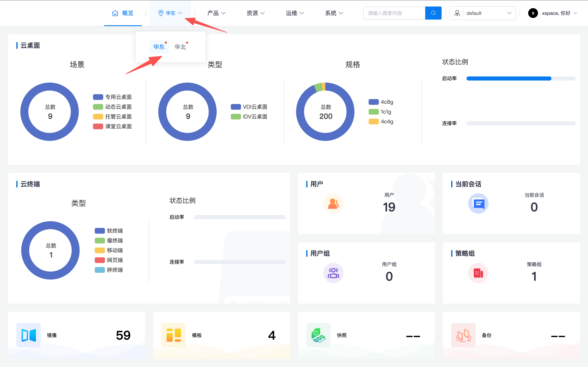Toggle 专用云桌面 legend in scenario chart
588x367 pixels.
coord(118,97)
